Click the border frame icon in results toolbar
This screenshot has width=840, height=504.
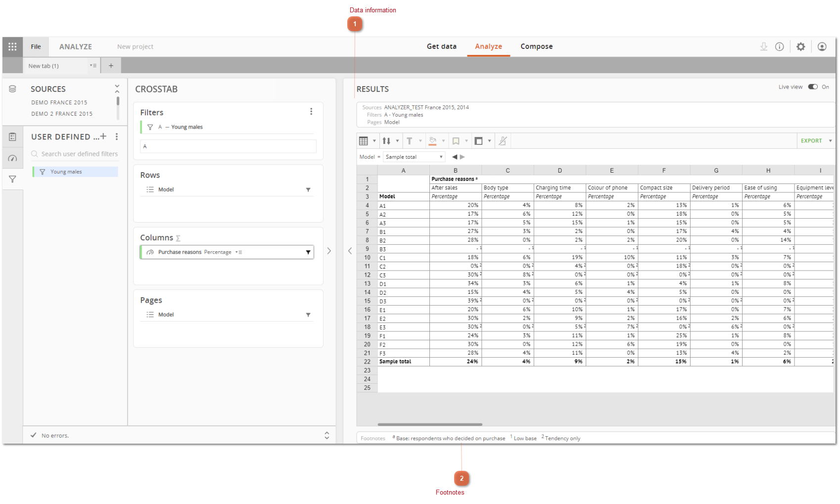478,141
